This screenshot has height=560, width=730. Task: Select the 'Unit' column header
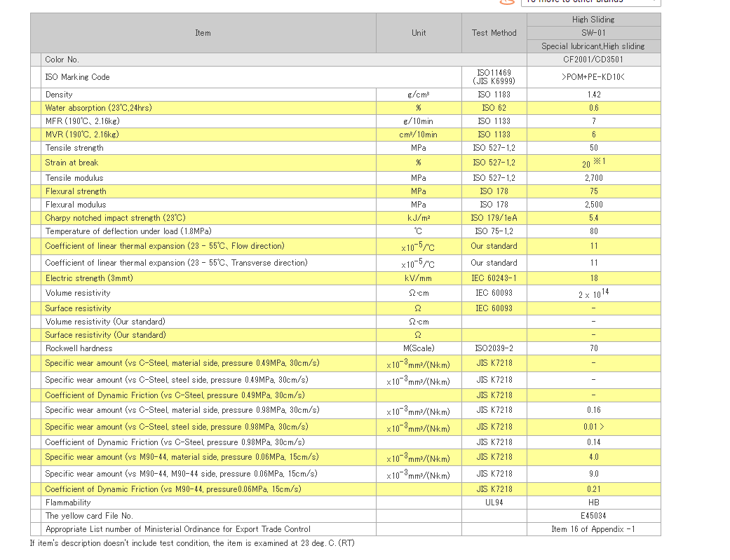pos(419,33)
